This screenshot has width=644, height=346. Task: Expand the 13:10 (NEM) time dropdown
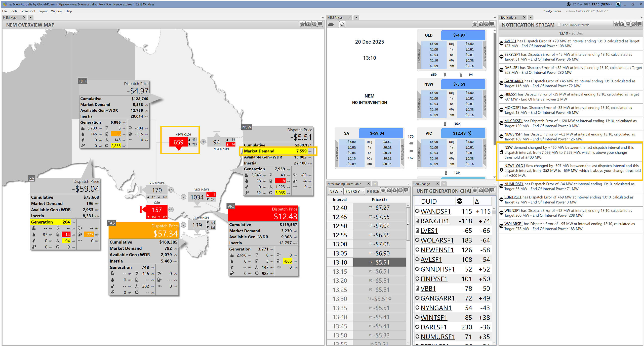pyautogui.click(x=612, y=4)
